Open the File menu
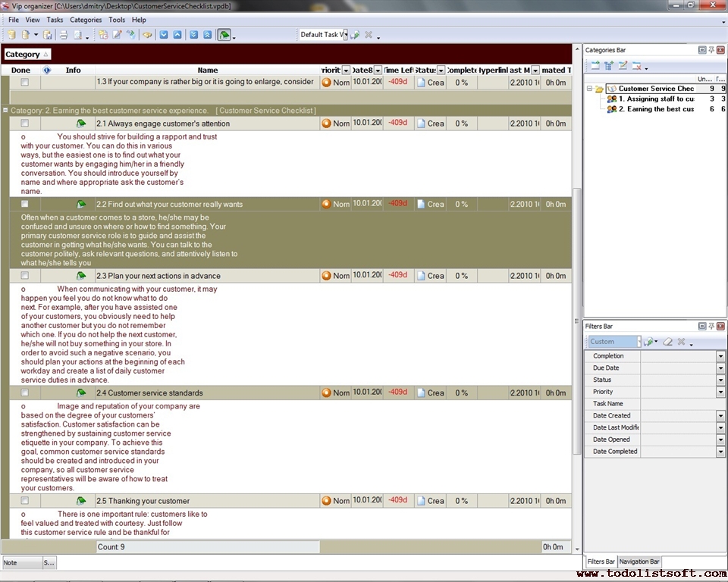Screen dimensions: 728x582 [14, 20]
